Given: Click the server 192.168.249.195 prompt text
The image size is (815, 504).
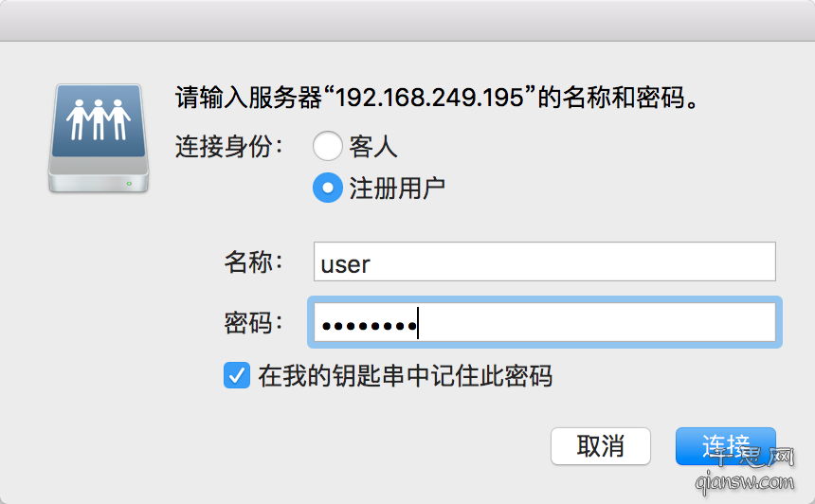Looking at the screenshot, I should pyautogui.click(x=439, y=98).
